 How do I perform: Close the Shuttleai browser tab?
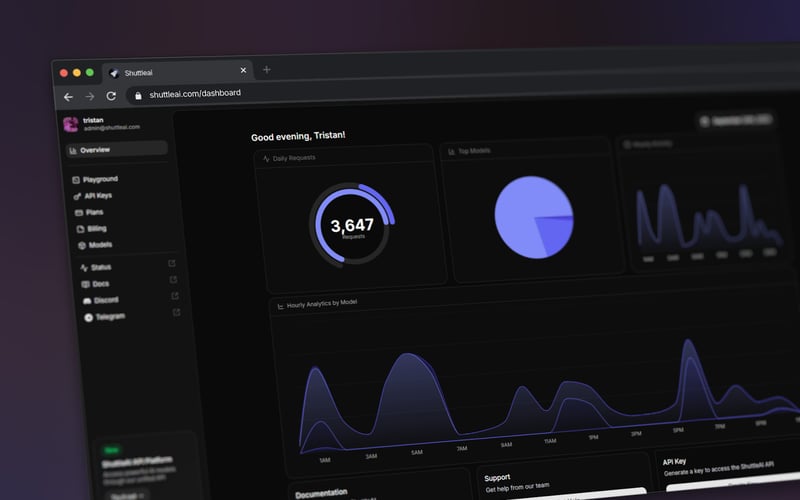[x=243, y=70]
